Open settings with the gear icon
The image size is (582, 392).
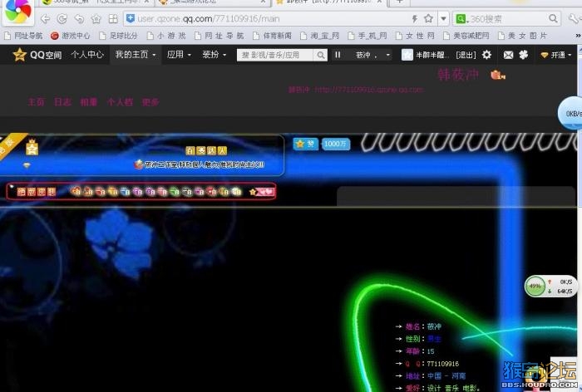pos(486,55)
